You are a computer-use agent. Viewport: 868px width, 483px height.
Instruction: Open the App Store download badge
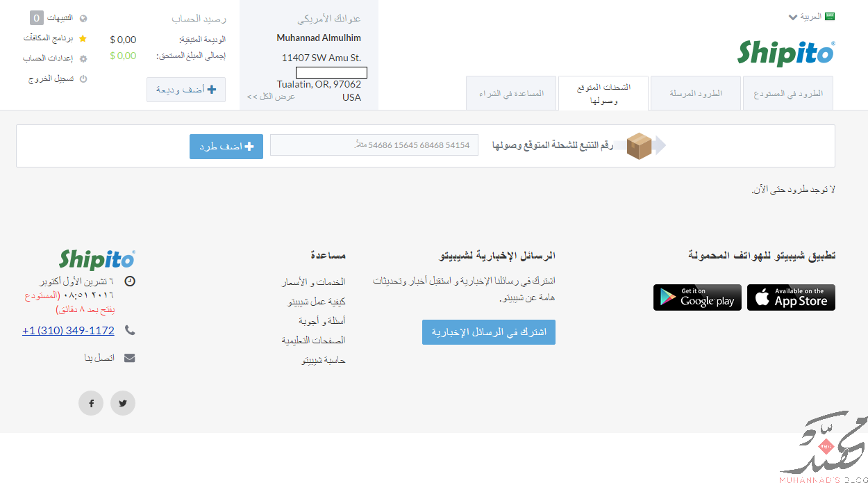point(791,297)
